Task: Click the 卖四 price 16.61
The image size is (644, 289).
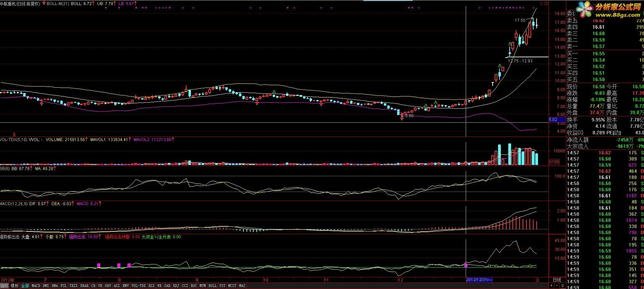Action: coord(598,27)
